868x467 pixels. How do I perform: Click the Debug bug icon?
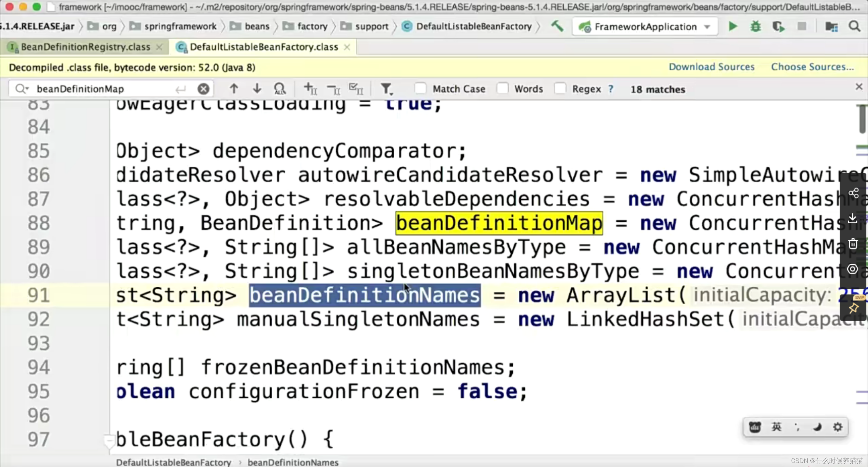pos(755,26)
